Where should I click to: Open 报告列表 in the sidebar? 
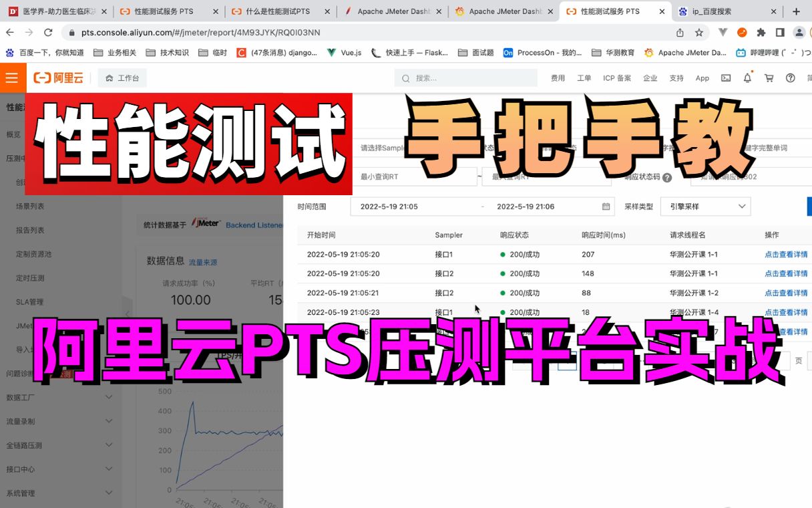[30, 231]
